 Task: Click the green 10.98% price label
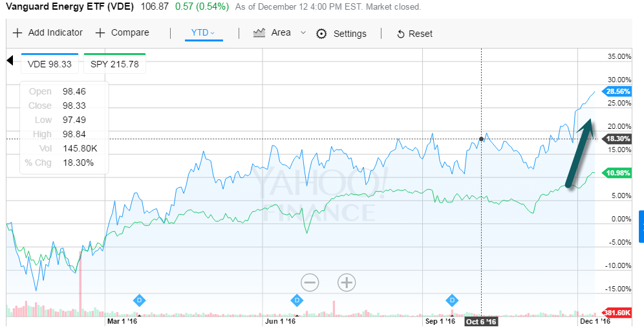[617, 173]
